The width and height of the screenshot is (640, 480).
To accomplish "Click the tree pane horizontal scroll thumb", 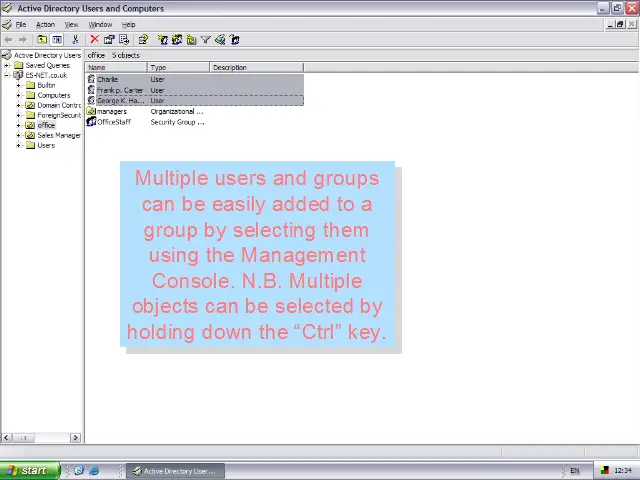I will click(x=23, y=438).
